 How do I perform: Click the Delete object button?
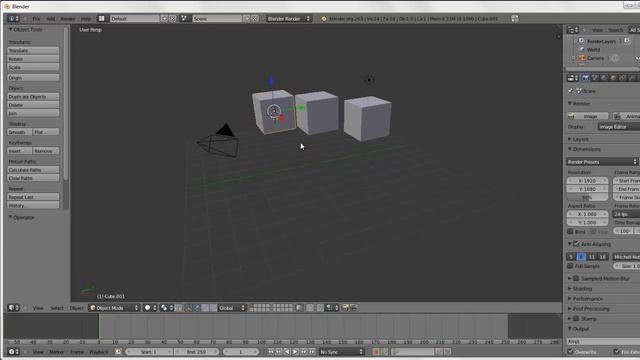coord(33,105)
